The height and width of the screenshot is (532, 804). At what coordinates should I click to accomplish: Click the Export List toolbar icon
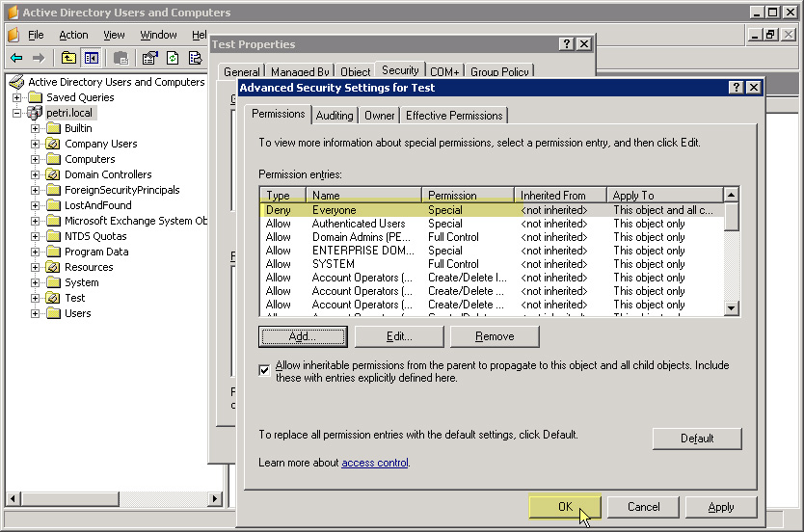tap(196, 58)
